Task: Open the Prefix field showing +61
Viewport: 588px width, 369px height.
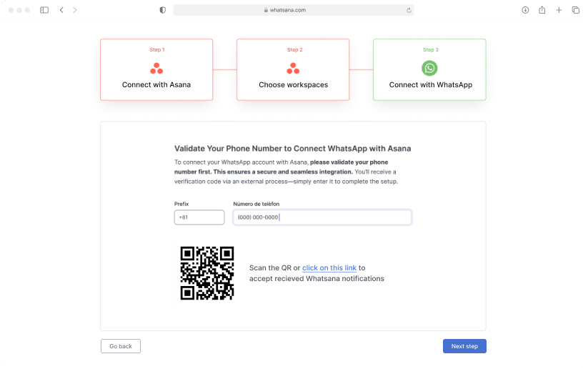Action: 199,217
